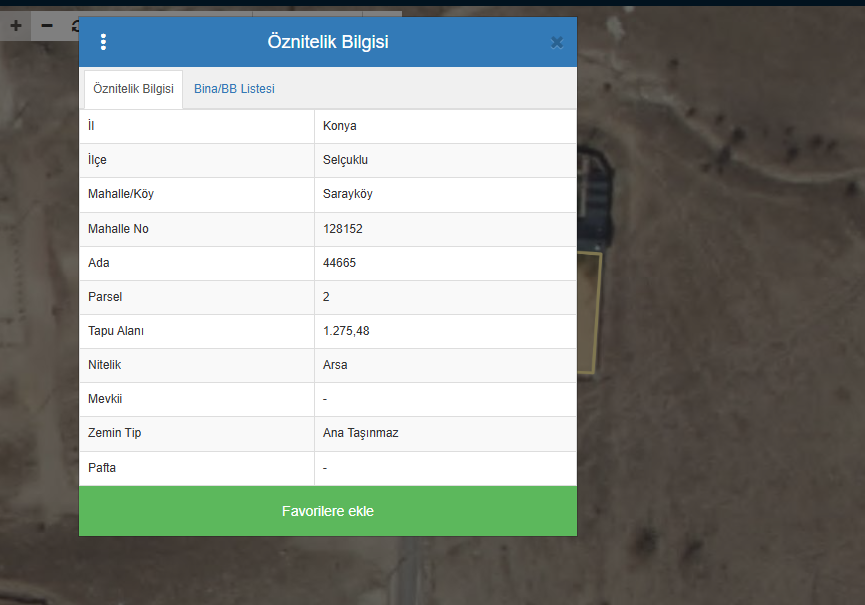865x605 pixels.
Task: Click the Parsel value 2
Action: point(327,297)
